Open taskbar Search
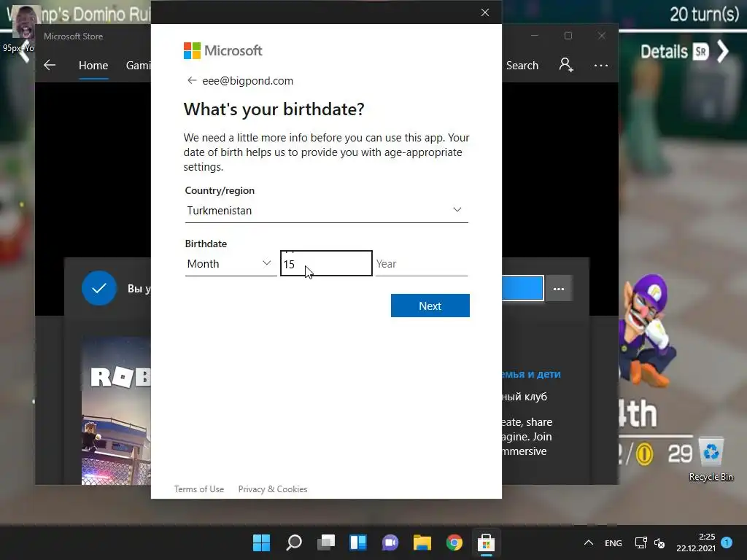Image resolution: width=747 pixels, height=560 pixels. tap(293, 542)
